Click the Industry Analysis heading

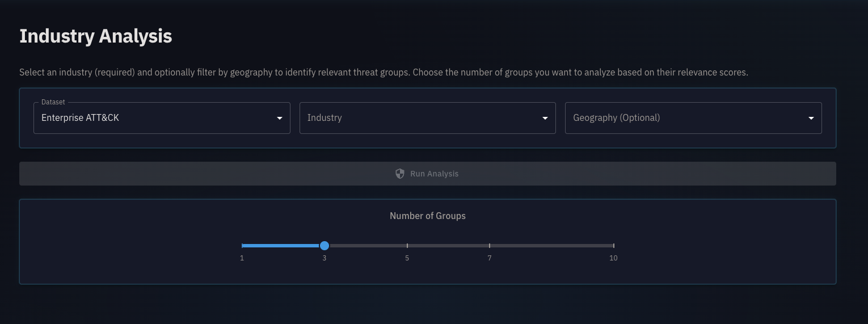click(96, 36)
